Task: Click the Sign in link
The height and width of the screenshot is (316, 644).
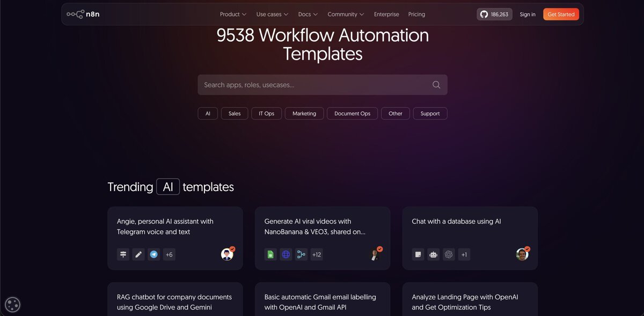Action: [x=528, y=14]
